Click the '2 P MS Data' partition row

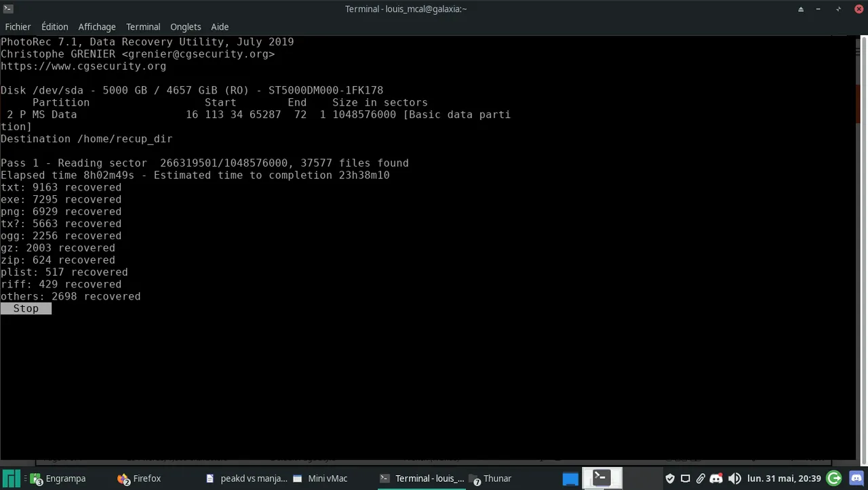256,115
